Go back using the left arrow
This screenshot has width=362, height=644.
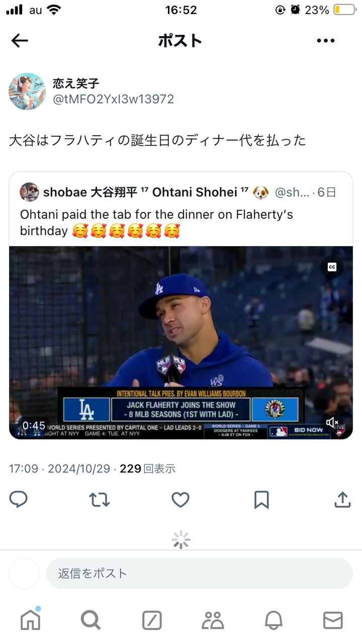pyautogui.click(x=20, y=41)
